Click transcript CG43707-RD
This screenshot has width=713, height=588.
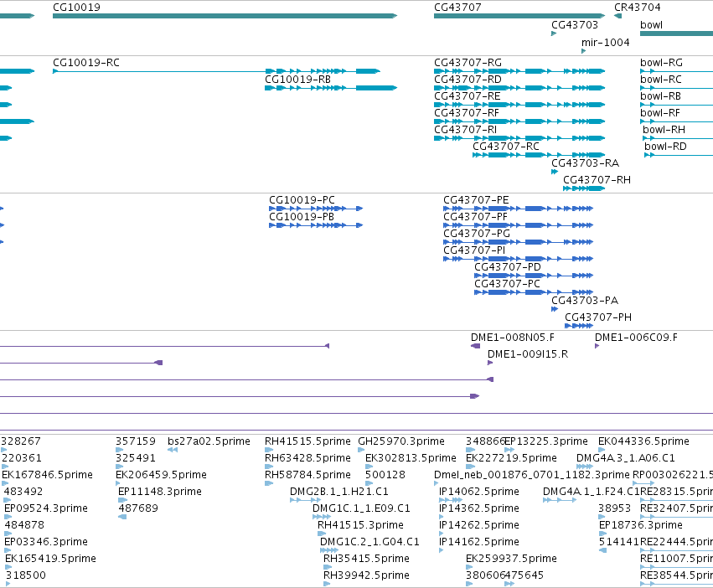pyautogui.click(x=519, y=88)
